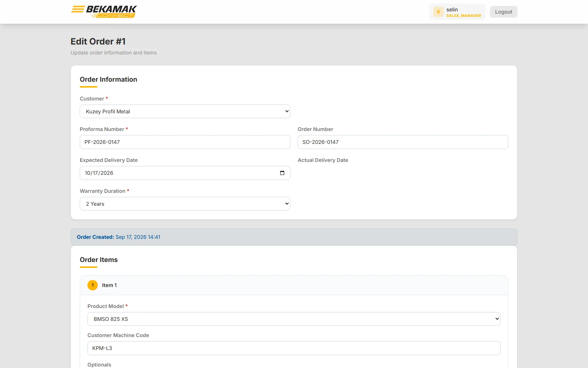588x368 pixels.
Task: Click the Optionals label
Action: coord(99,365)
